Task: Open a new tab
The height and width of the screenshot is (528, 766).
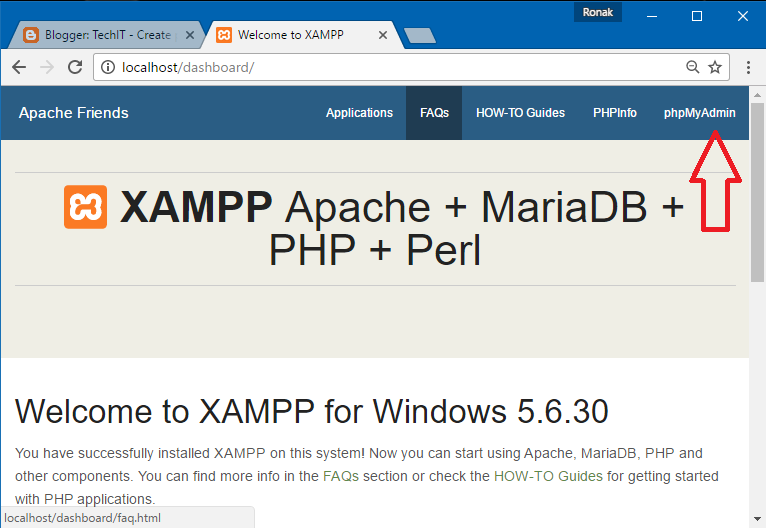Action: point(420,36)
